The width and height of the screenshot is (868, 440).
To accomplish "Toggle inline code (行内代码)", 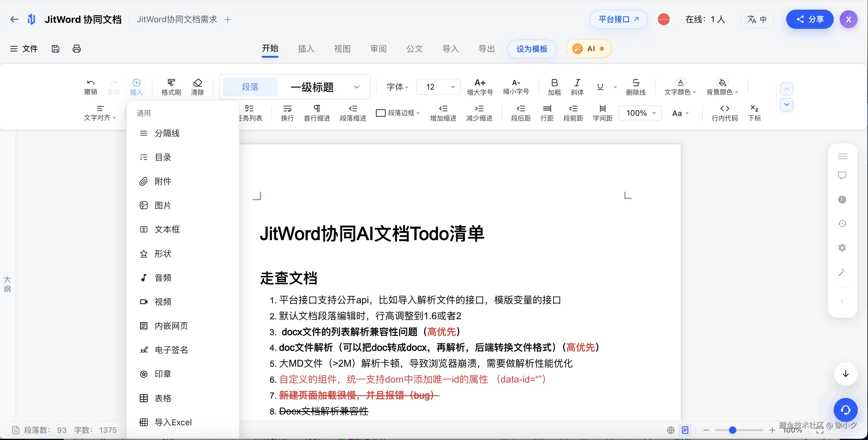I will tap(725, 113).
